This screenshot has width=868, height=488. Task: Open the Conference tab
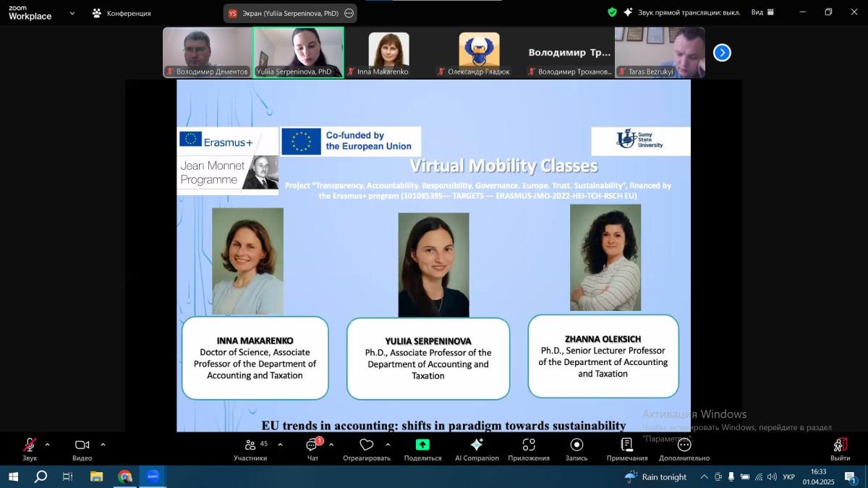(x=121, y=13)
